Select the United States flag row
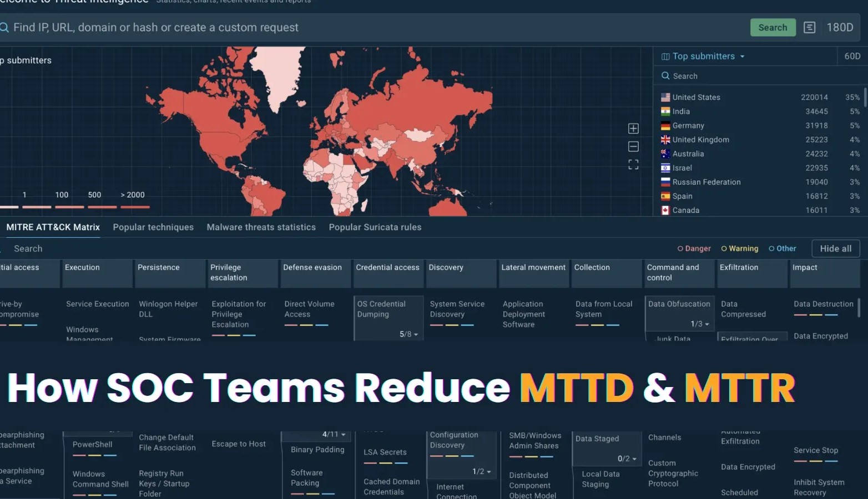The height and width of the screenshot is (499, 868). (x=760, y=97)
